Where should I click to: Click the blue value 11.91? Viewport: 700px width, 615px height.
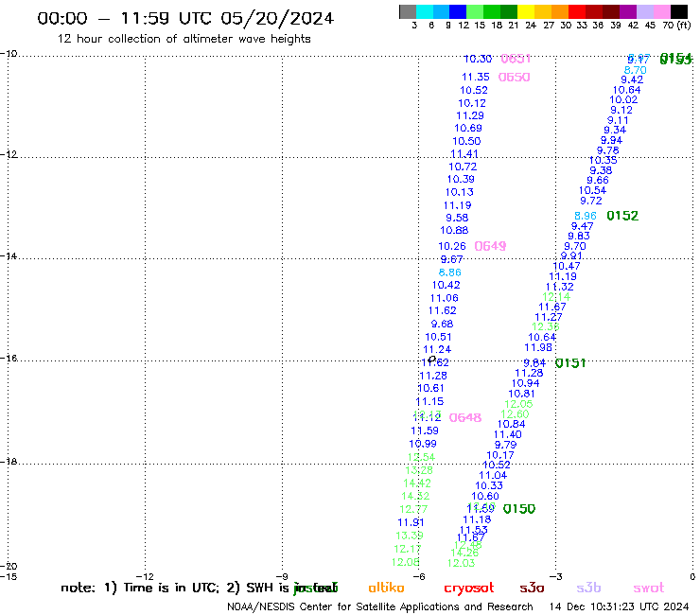(411, 522)
